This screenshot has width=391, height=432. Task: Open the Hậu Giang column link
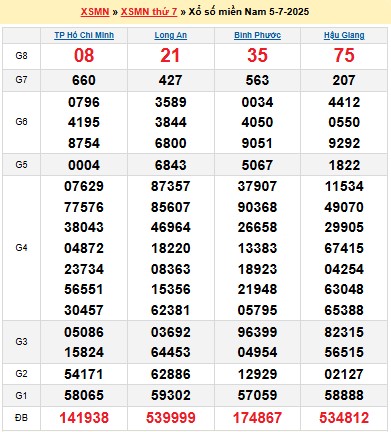coord(344,35)
